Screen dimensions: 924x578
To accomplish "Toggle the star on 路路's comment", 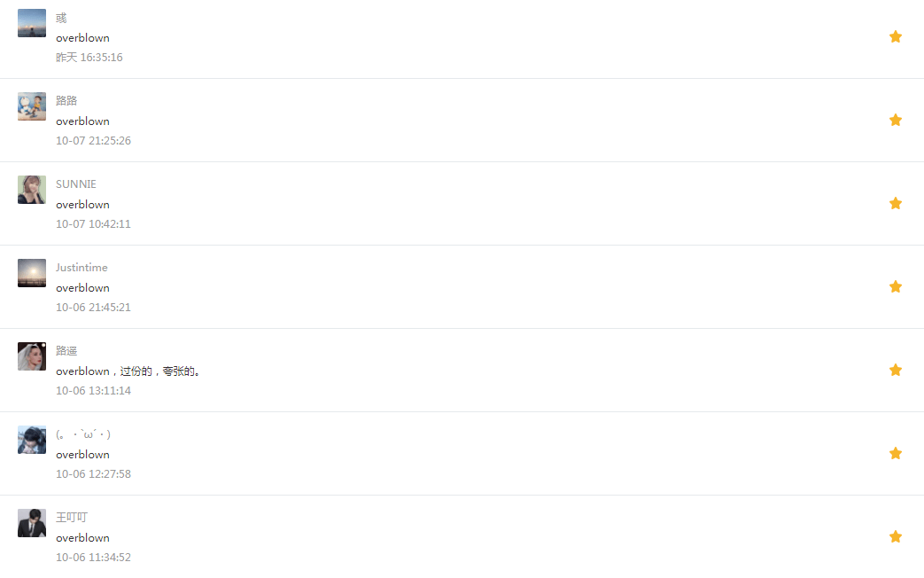I will [x=895, y=120].
